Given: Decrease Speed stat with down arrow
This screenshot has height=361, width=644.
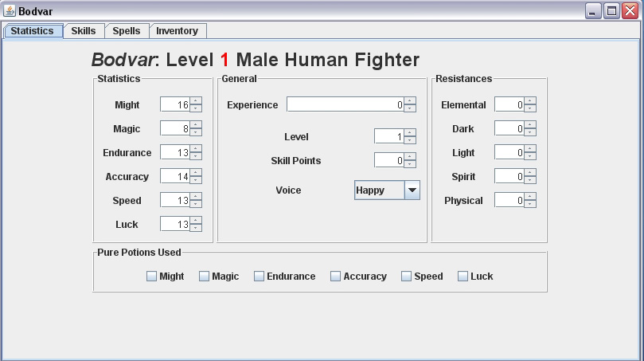Looking at the screenshot, I should [x=196, y=203].
